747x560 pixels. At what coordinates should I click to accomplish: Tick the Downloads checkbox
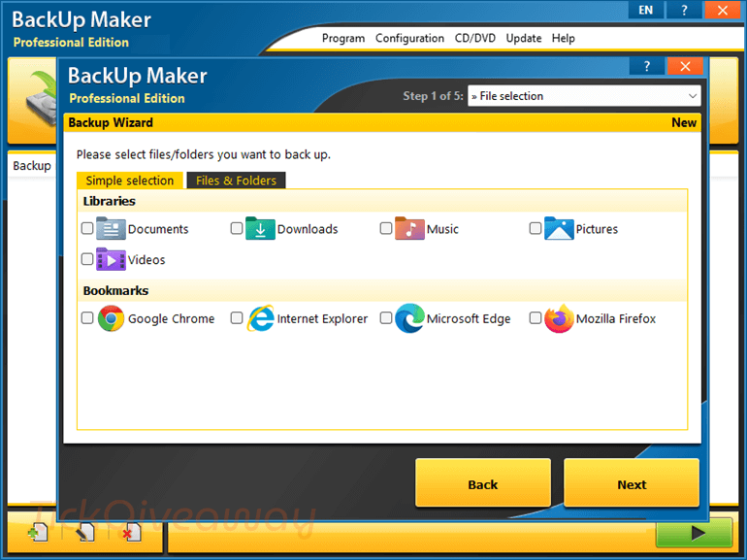point(237,228)
